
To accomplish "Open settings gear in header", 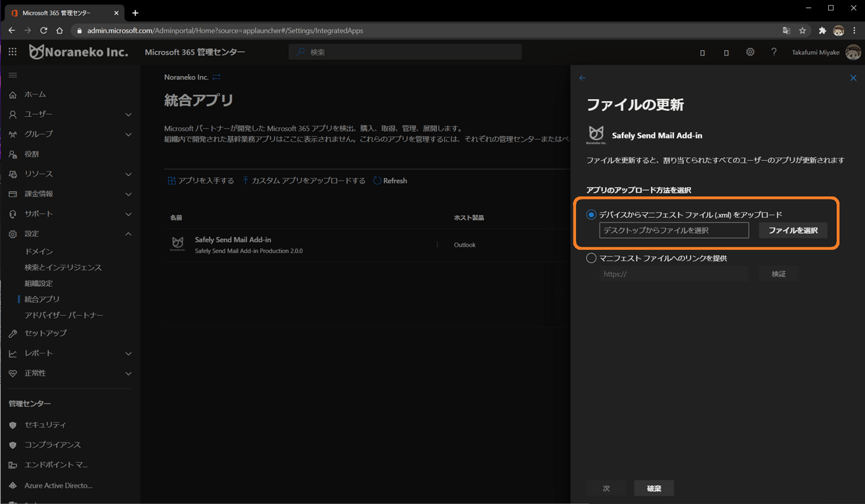I will tap(750, 52).
